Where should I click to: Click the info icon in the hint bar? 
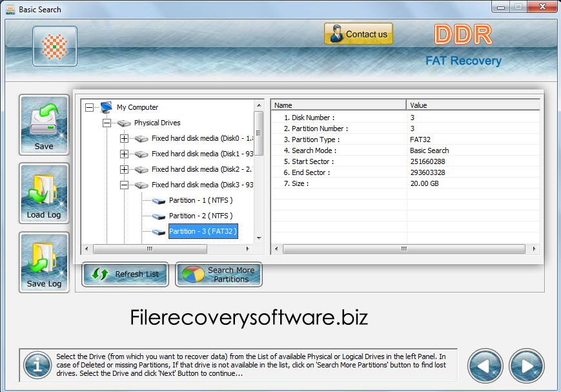(37, 365)
